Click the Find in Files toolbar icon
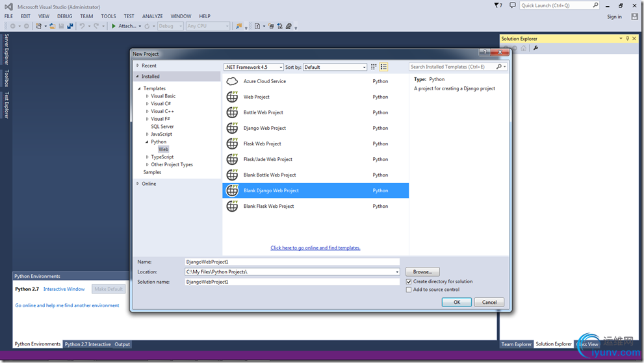This screenshot has height=363, width=644. (x=238, y=26)
